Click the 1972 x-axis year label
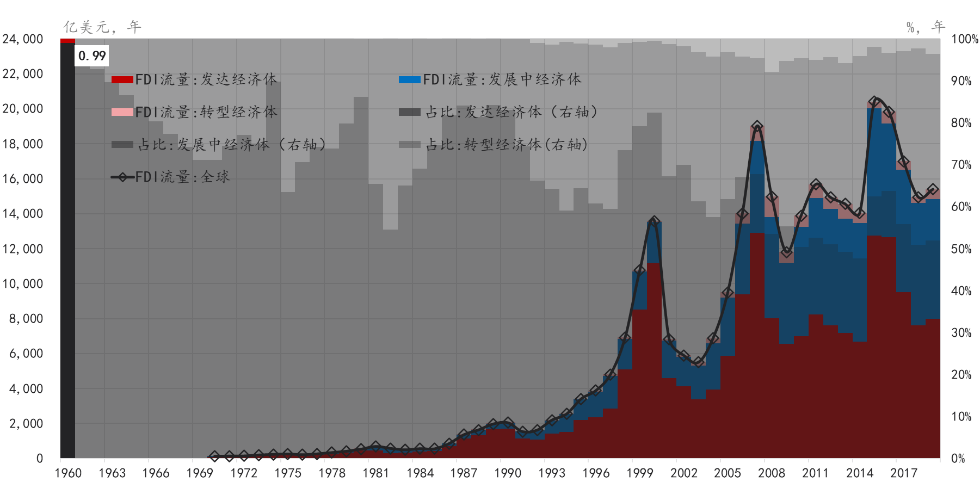 [244, 473]
